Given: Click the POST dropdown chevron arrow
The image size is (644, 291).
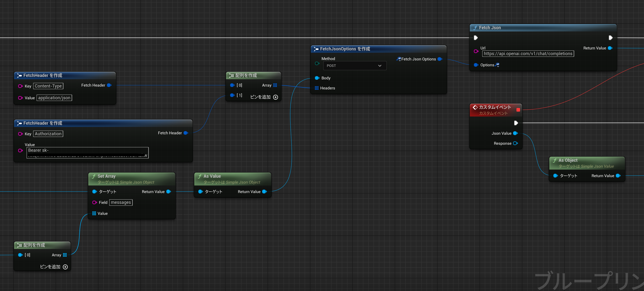Looking at the screenshot, I should pyautogui.click(x=379, y=66).
